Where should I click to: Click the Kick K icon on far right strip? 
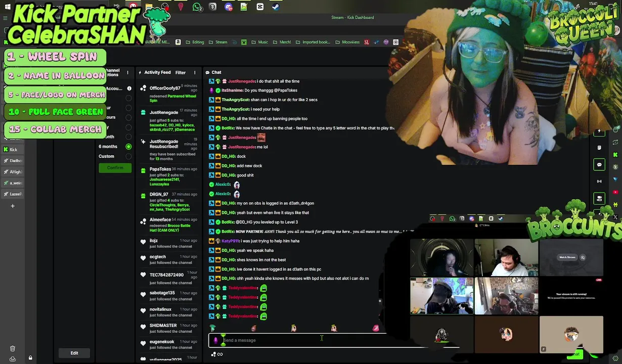[x=615, y=155]
